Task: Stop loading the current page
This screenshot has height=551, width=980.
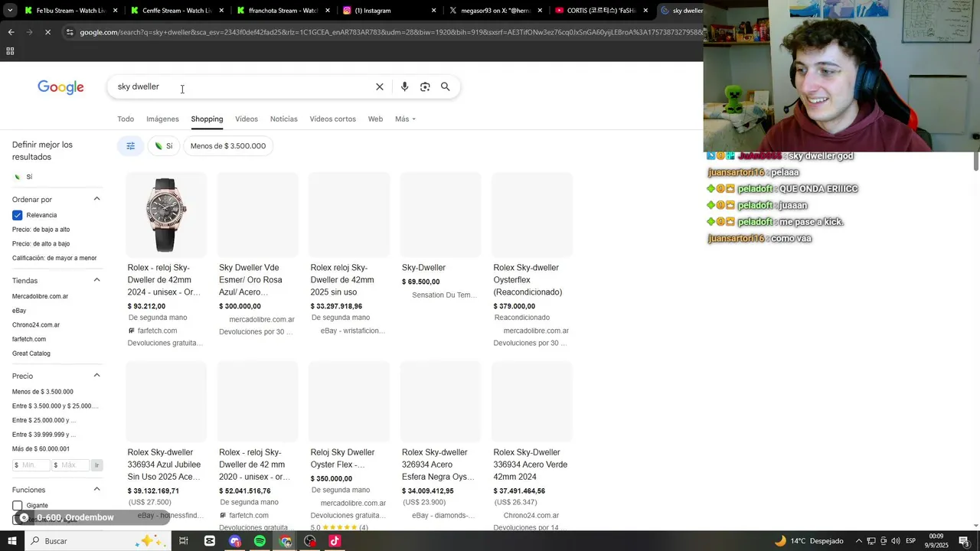Action: pyautogui.click(x=47, y=32)
